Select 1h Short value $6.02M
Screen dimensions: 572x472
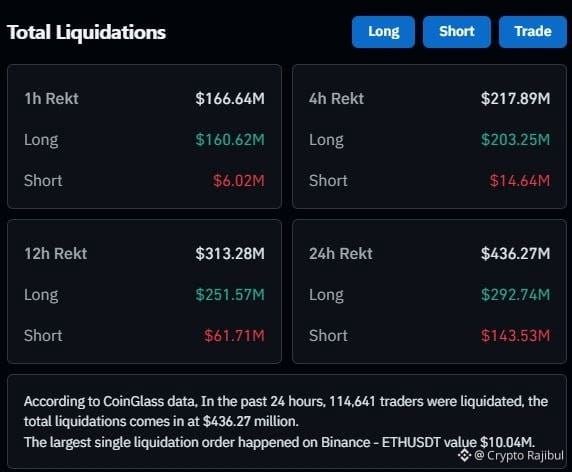click(239, 181)
